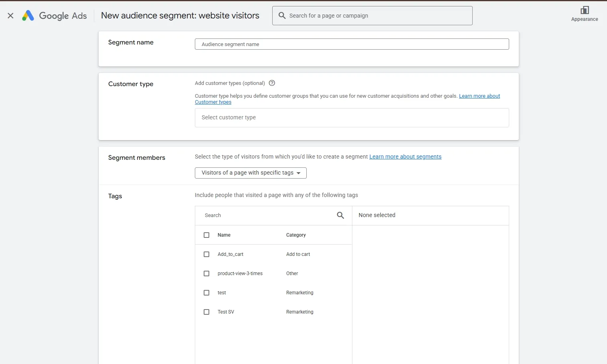607x364 pixels.
Task: Click the Other category cell
Action: [292, 274]
